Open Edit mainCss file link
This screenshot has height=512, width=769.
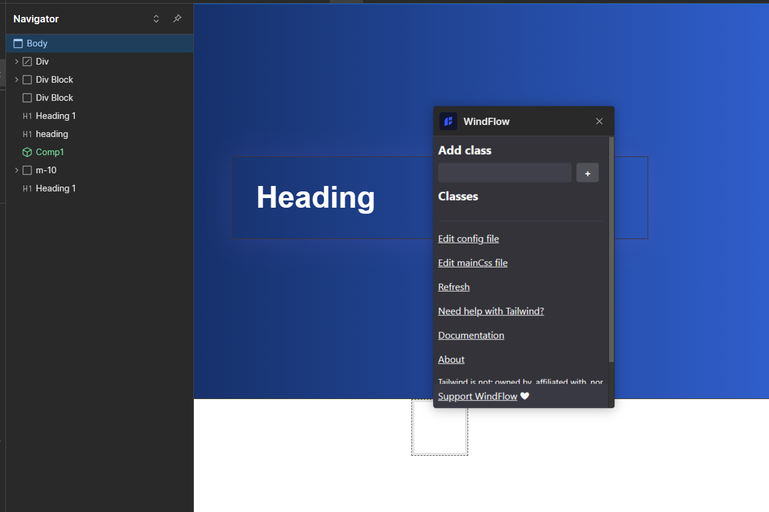point(473,263)
